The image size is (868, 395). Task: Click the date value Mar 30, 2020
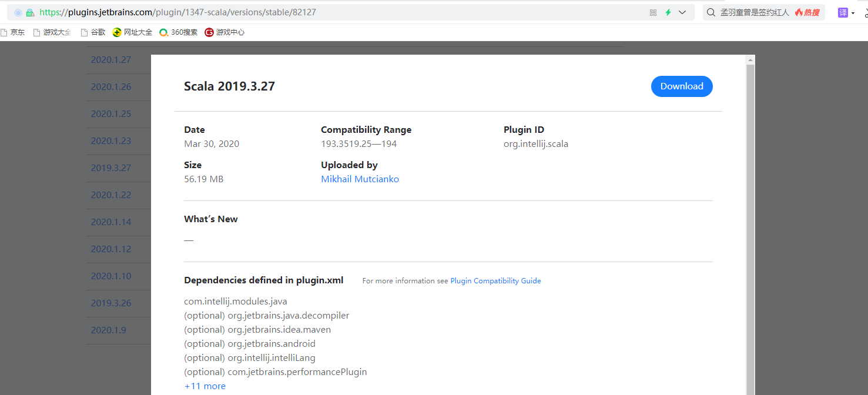coord(212,144)
